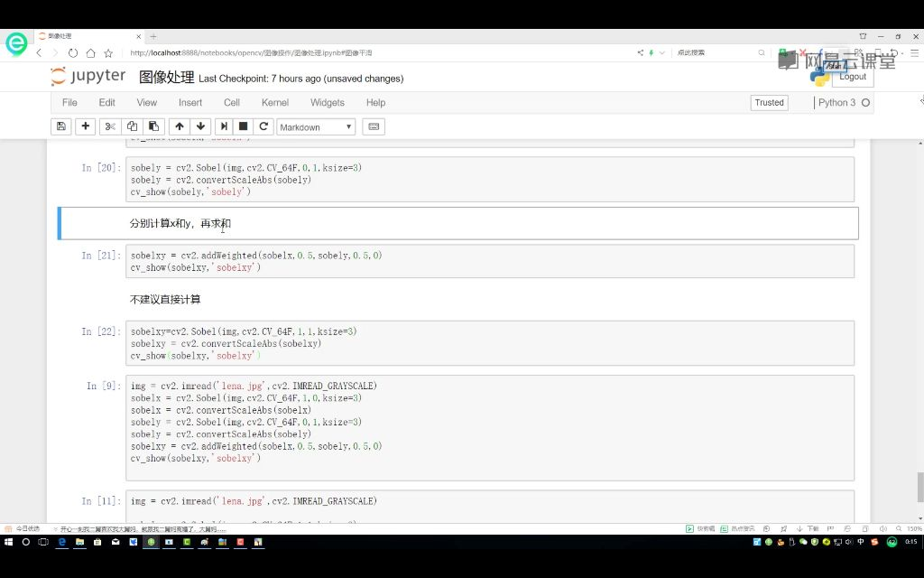Image resolution: width=924 pixels, height=578 pixels.
Task: Rename the notebook via 图像处理 title
Action: click(166, 78)
